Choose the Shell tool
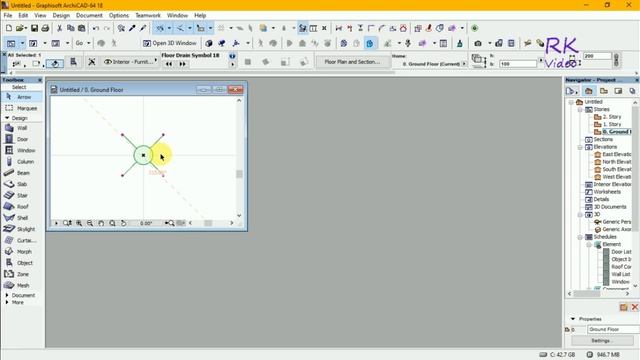This screenshot has height=360, width=640. [x=22, y=218]
